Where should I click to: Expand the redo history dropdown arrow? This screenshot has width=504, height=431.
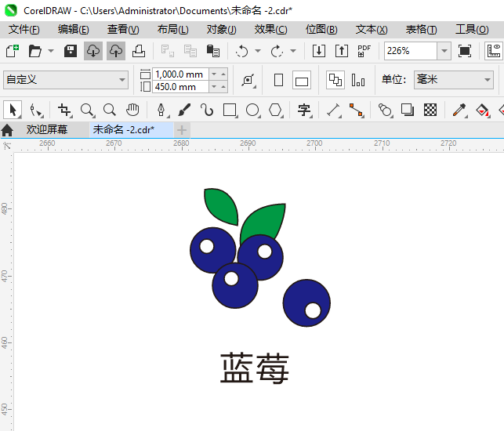click(293, 51)
